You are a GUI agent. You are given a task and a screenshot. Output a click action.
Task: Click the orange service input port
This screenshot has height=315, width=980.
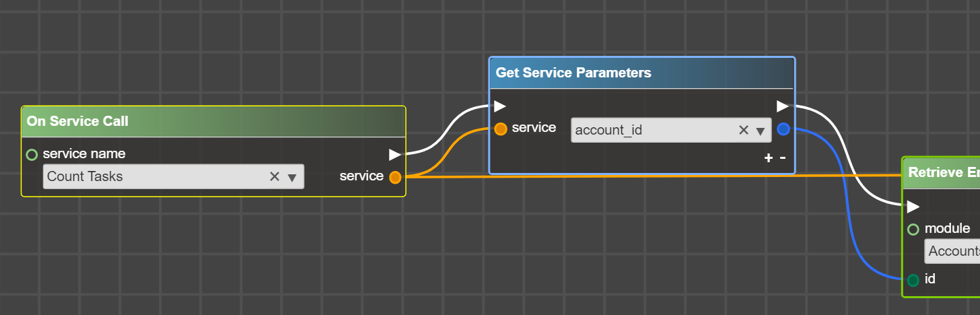click(500, 129)
